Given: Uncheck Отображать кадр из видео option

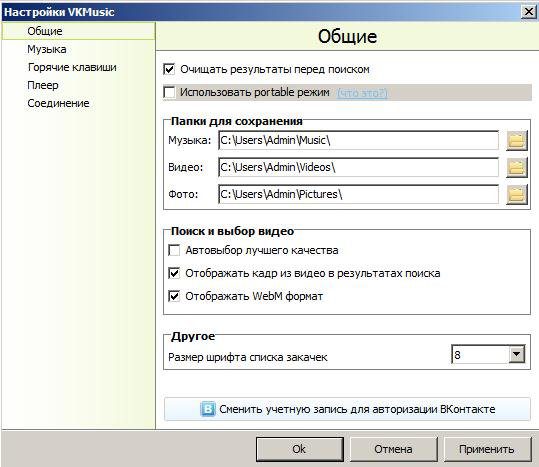Looking at the screenshot, I should tap(174, 273).
